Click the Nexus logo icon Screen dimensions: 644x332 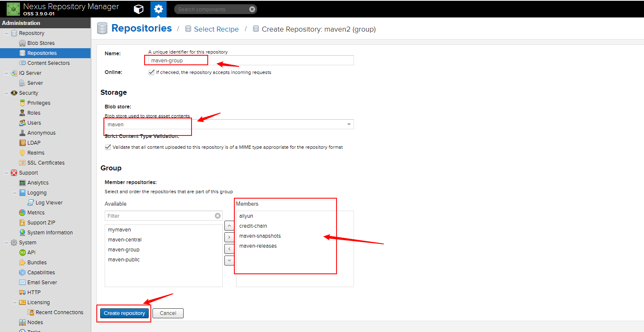[x=13, y=9]
